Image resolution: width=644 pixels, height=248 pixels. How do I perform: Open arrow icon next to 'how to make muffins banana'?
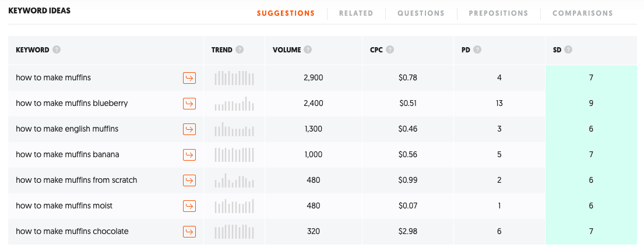(x=189, y=154)
